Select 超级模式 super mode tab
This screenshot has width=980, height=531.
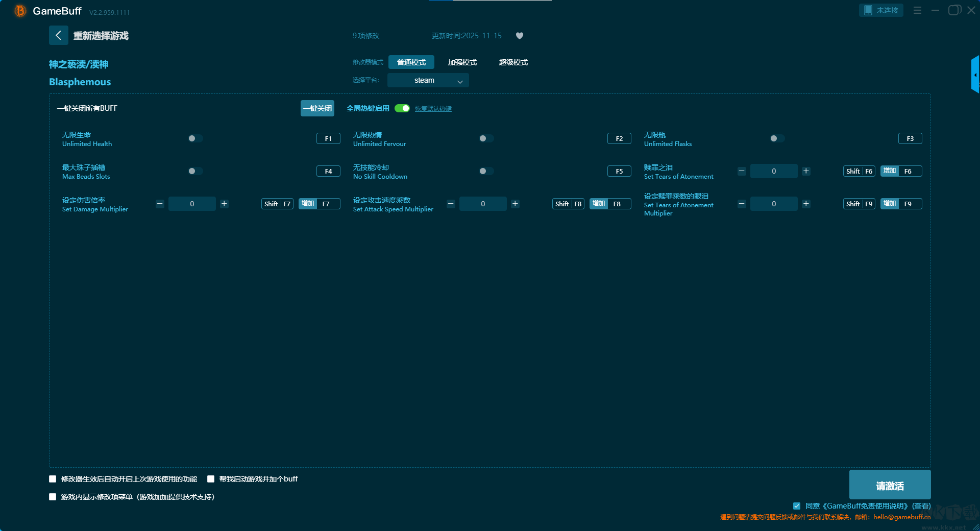(x=513, y=62)
